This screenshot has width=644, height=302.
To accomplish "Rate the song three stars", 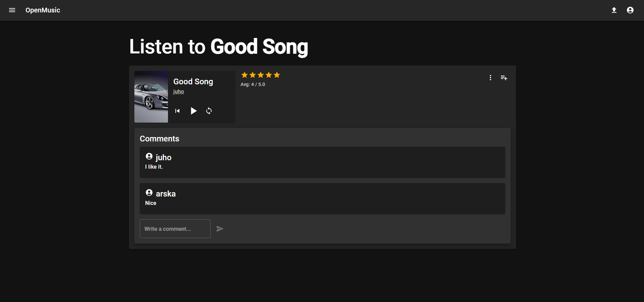I will 261,75.
